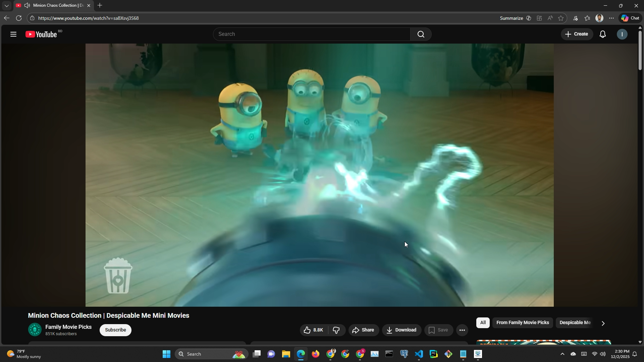Open more actions three-dot menu
Viewport: 644px width, 362px height.
[x=462, y=330]
